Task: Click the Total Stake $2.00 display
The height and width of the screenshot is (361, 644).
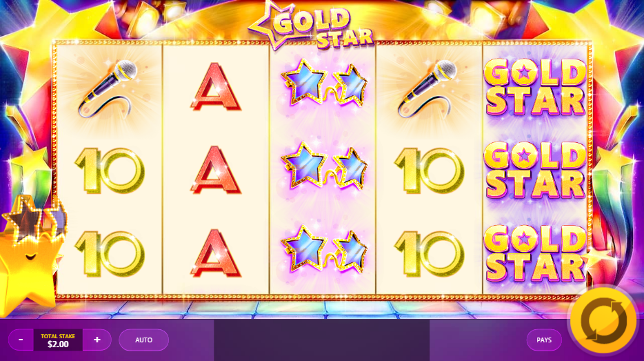Action: [58, 340]
